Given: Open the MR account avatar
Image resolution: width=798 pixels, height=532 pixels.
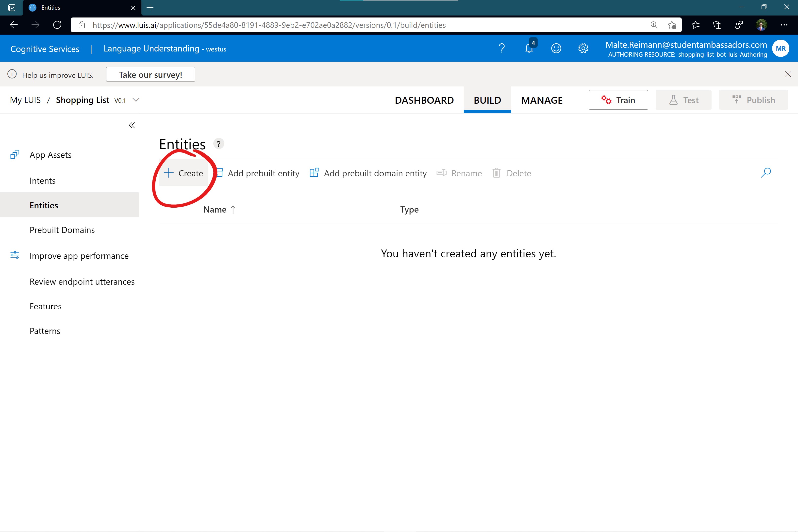Looking at the screenshot, I should point(780,49).
